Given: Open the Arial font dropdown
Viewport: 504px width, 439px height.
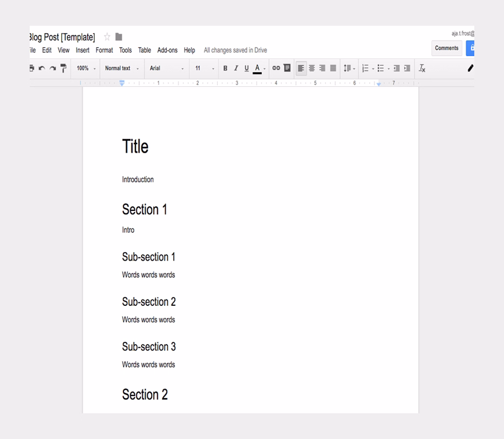Looking at the screenshot, I should (x=166, y=68).
